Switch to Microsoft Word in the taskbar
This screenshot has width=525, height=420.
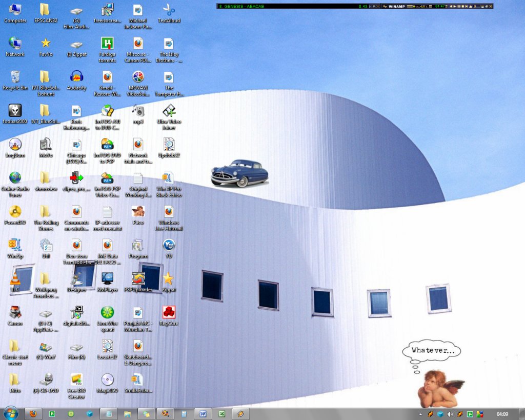pyautogui.click(x=203, y=413)
